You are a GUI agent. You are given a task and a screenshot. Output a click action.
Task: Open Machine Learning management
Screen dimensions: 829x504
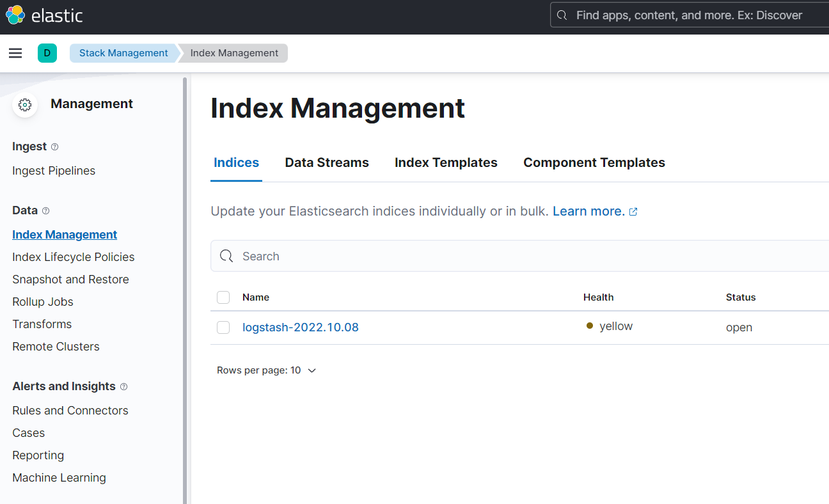[x=59, y=478]
